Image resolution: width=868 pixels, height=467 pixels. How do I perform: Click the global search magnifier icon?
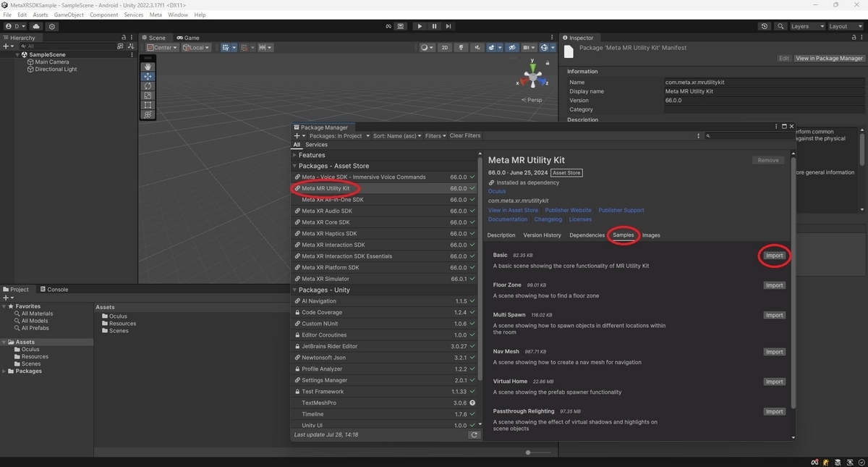coord(780,26)
